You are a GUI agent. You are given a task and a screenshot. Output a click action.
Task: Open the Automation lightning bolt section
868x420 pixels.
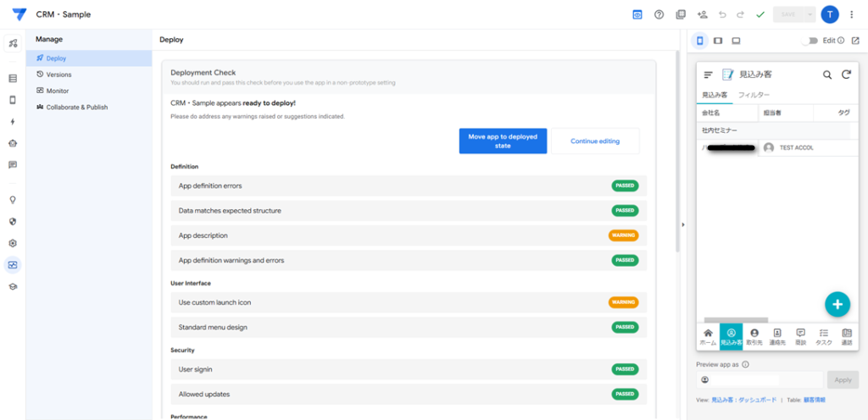click(13, 121)
